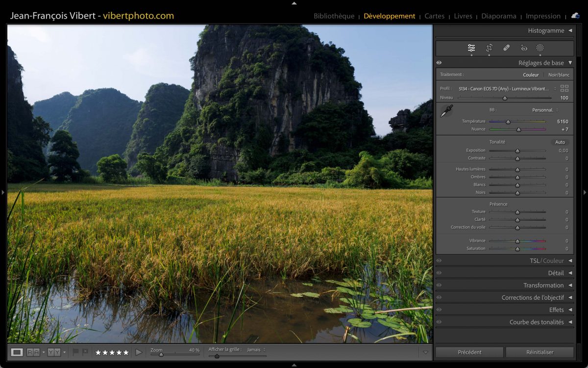Click the Réinitialiser button
The width and height of the screenshot is (588, 368).
pyautogui.click(x=539, y=352)
